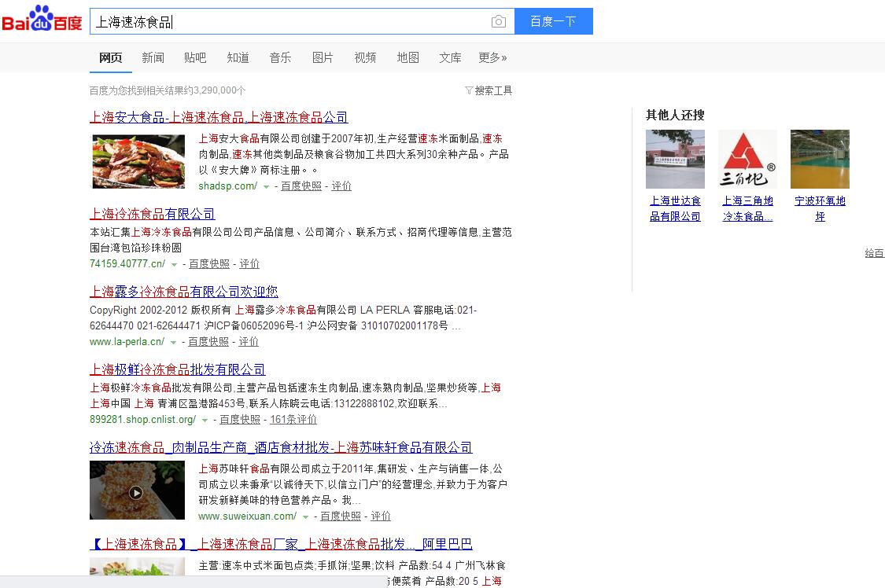Viewport: 885px width, 588px height.
Task: Click the result count text 3,290,000个
Action: click(x=219, y=90)
